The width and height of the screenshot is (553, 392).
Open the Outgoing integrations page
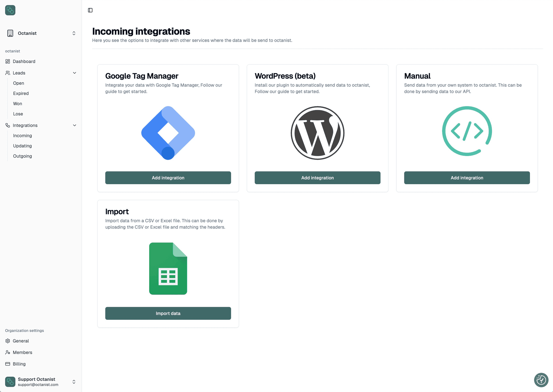[22, 156]
